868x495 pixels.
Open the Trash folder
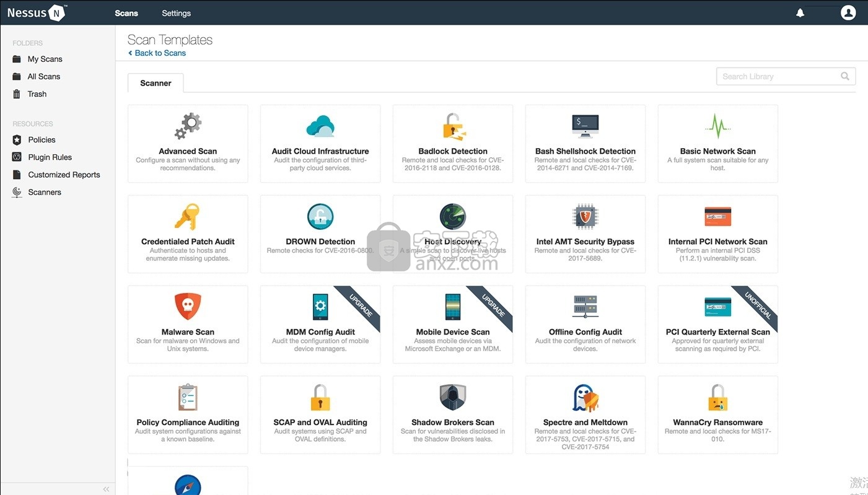37,94
